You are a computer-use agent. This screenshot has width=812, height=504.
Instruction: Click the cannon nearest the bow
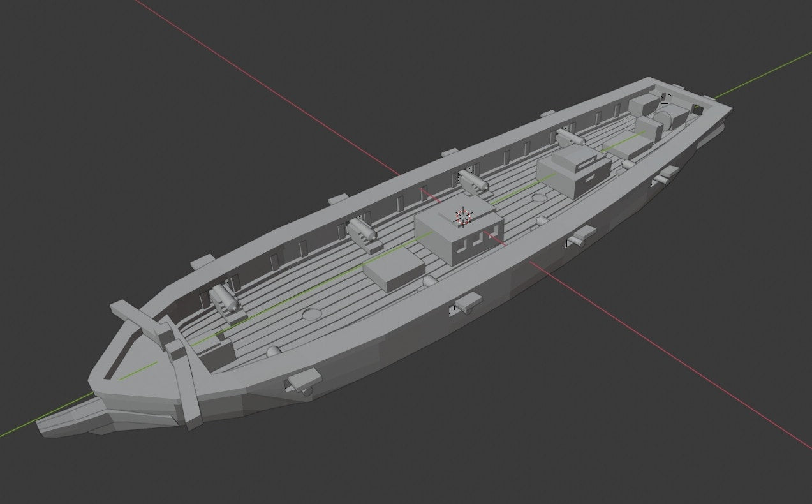point(227,299)
